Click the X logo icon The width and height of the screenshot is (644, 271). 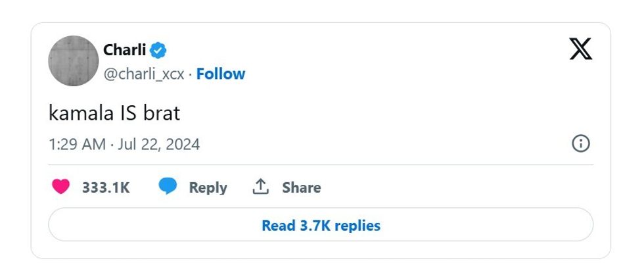580,49
